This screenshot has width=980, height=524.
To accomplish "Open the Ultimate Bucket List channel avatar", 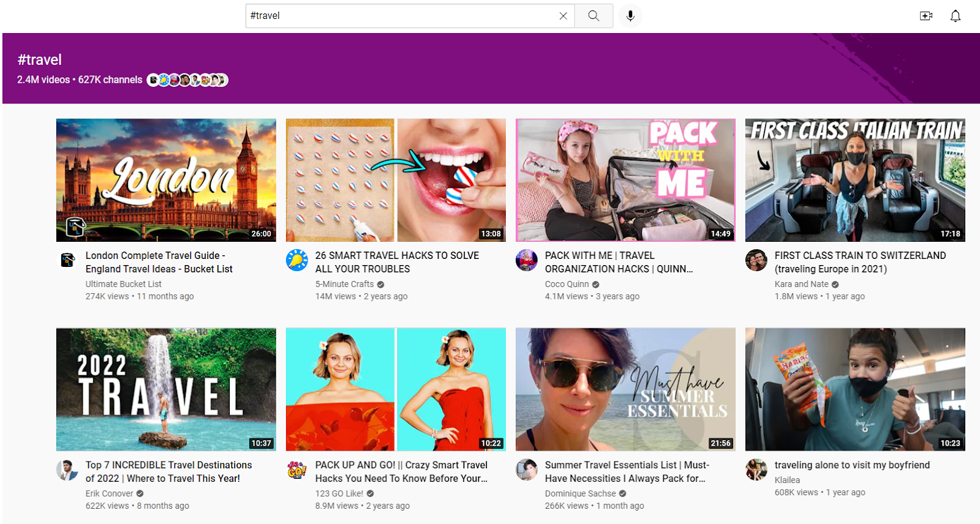I will pos(67,260).
